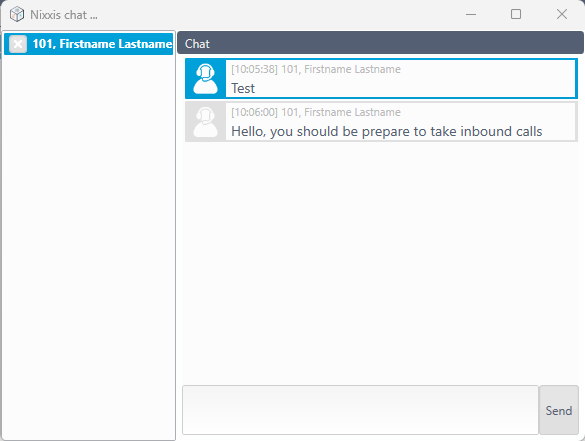The image size is (585, 441).
Task: Maximize the Nixxis chat window
Action: [x=516, y=15]
